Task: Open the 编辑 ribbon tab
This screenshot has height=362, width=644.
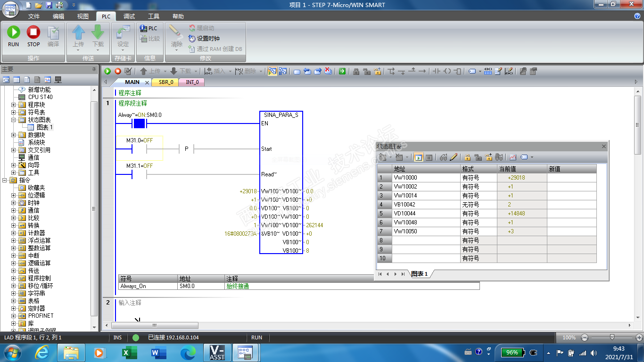Action: (58, 16)
